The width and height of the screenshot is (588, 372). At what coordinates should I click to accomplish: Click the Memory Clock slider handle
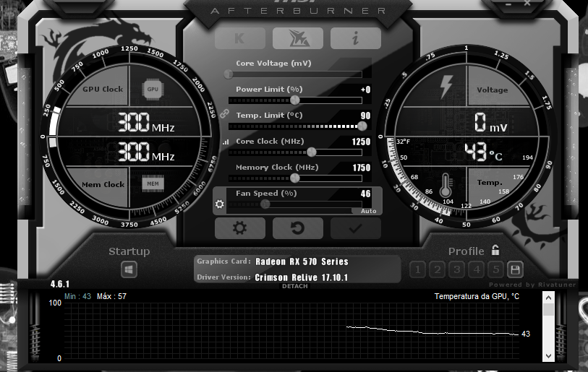(x=295, y=178)
